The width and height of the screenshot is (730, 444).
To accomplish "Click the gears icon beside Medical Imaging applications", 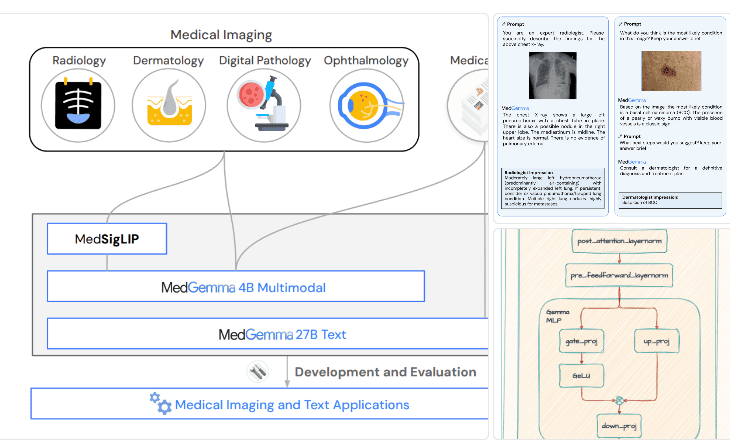I will (160, 404).
